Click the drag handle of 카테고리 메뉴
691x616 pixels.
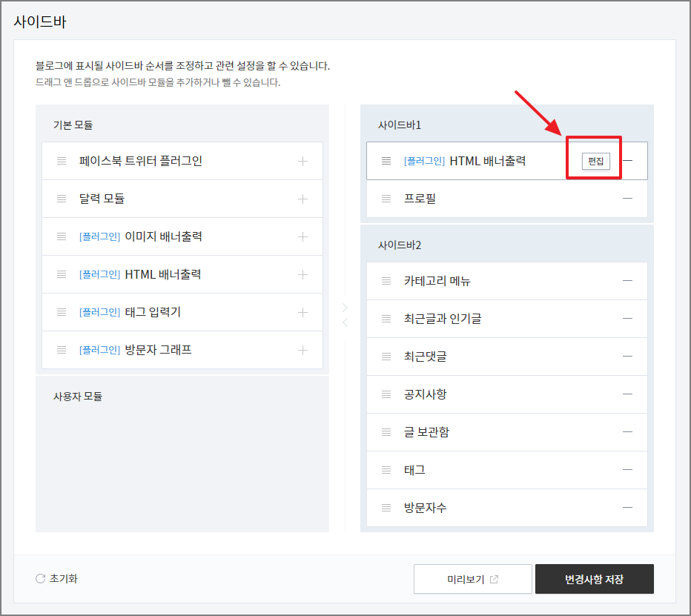click(386, 281)
